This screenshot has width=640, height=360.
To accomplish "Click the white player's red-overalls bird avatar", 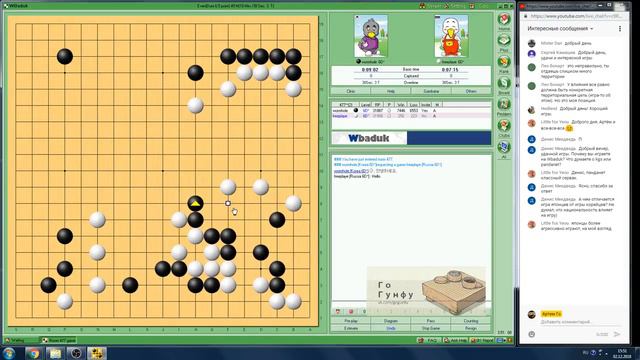I will coord(451,36).
